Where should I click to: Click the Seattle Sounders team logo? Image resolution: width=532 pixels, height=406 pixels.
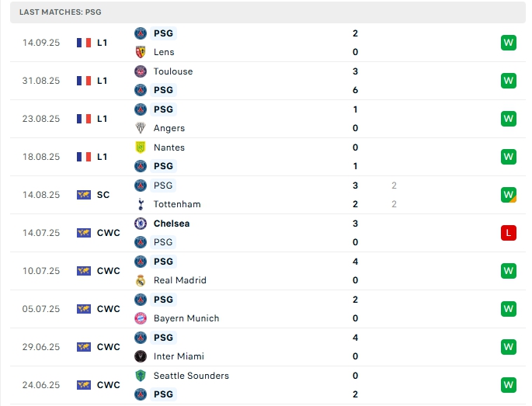[141, 376]
